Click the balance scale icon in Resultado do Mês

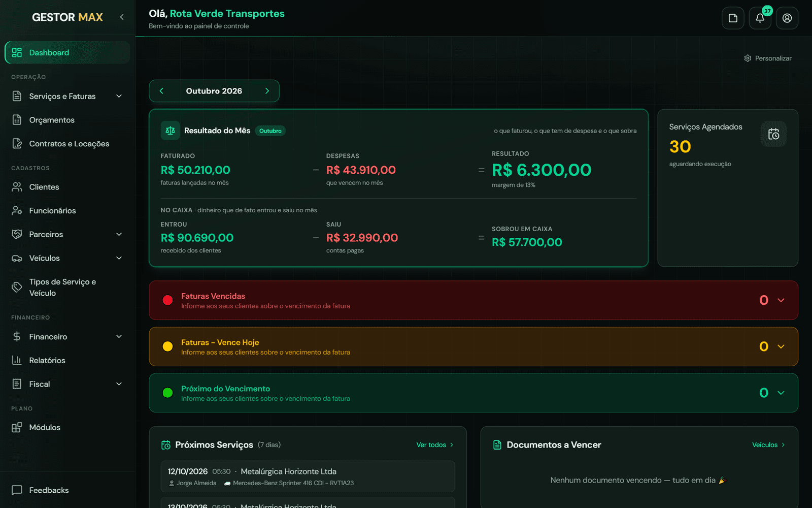[170, 131]
